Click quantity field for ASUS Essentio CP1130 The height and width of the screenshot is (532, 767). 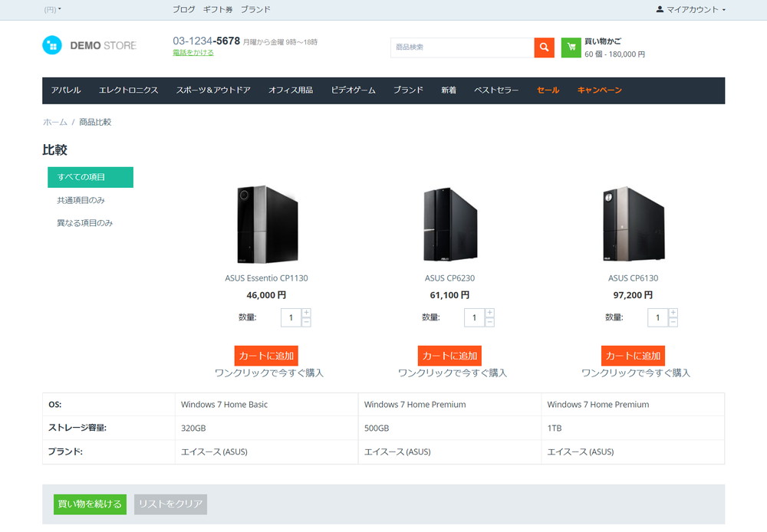[291, 317]
